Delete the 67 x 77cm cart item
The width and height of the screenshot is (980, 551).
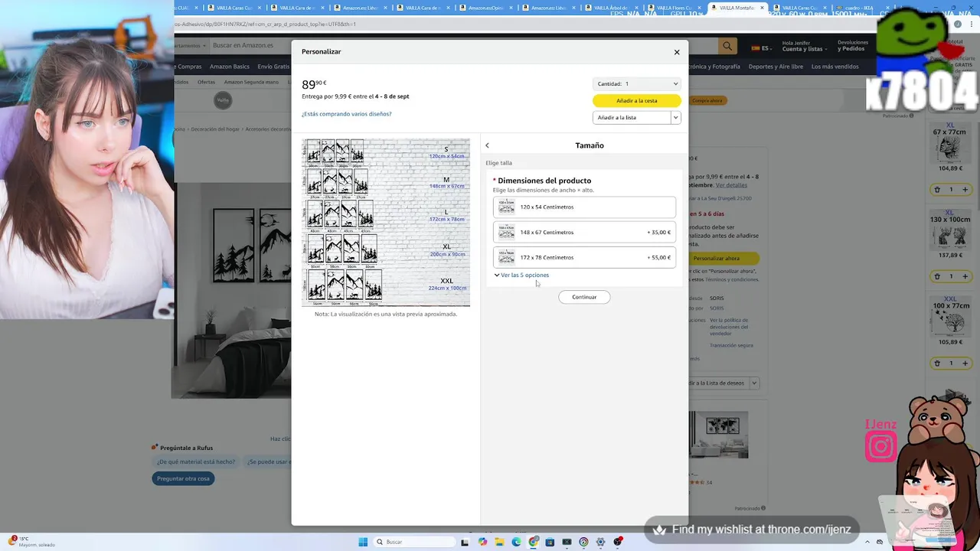[x=937, y=190]
